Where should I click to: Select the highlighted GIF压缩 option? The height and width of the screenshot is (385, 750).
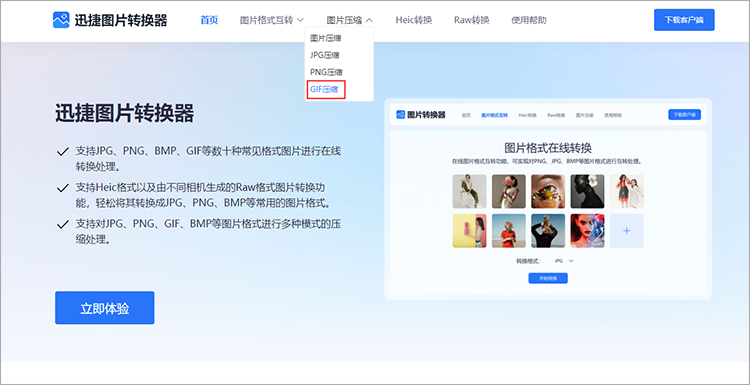tap(326, 89)
